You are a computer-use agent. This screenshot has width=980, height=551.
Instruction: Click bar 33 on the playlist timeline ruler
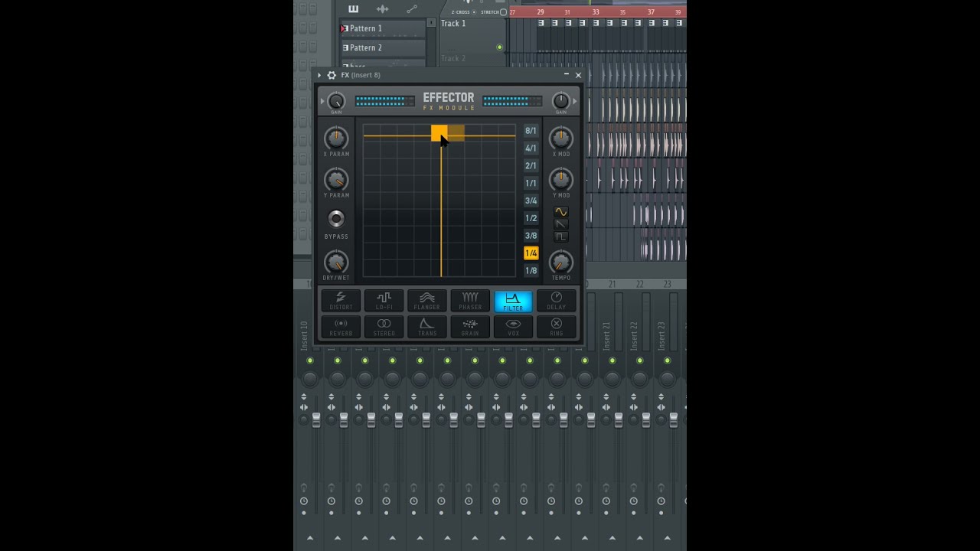596,12
